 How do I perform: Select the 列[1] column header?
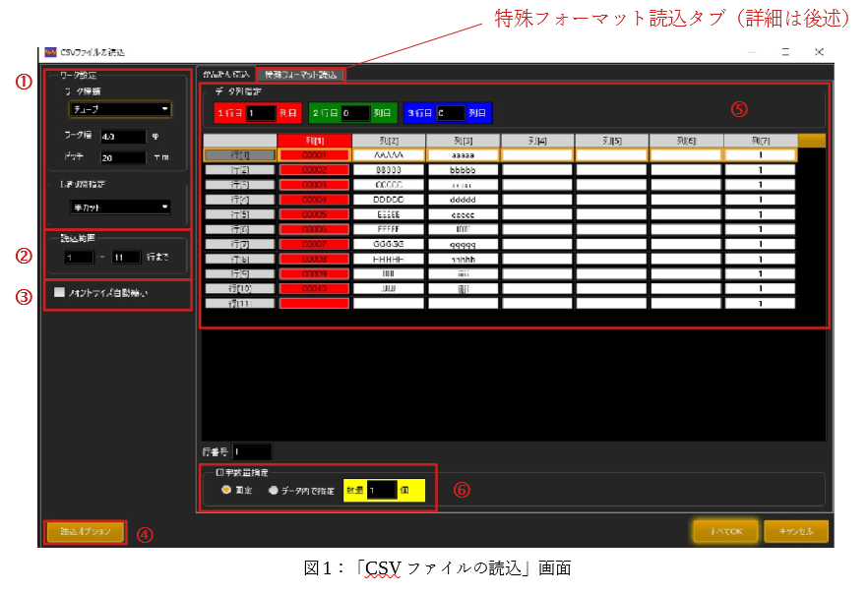[x=315, y=141]
